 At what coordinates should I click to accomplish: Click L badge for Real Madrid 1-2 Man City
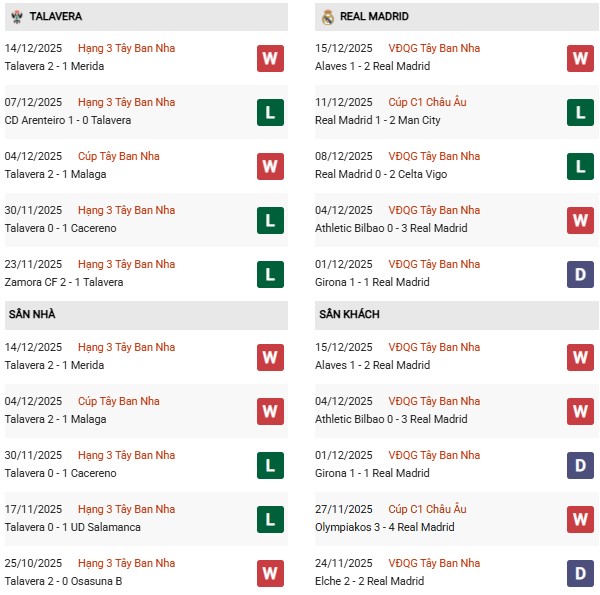click(580, 112)
